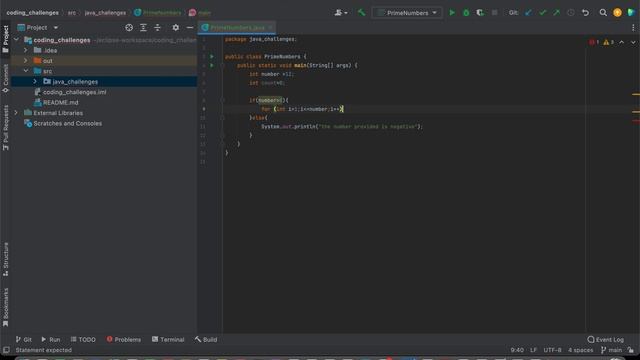This screenshot has height=360, width=640.
Task: Open Git tool window
Action: click(24, 339)
